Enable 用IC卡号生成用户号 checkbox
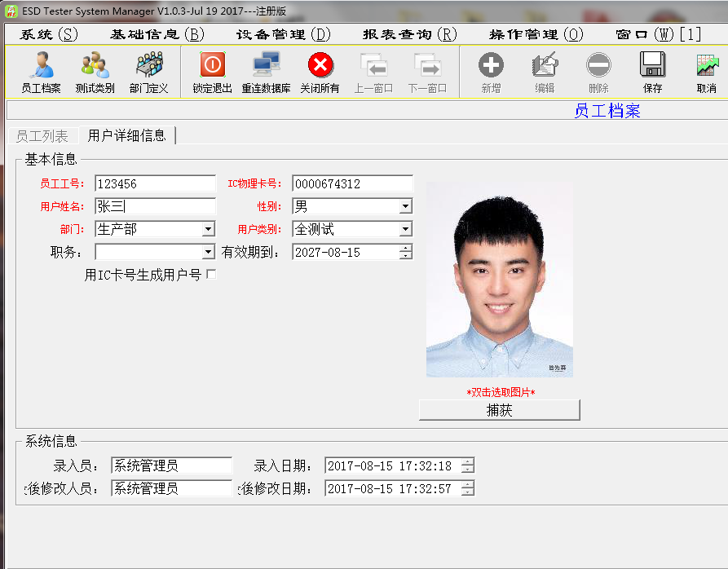 point(211,275)
